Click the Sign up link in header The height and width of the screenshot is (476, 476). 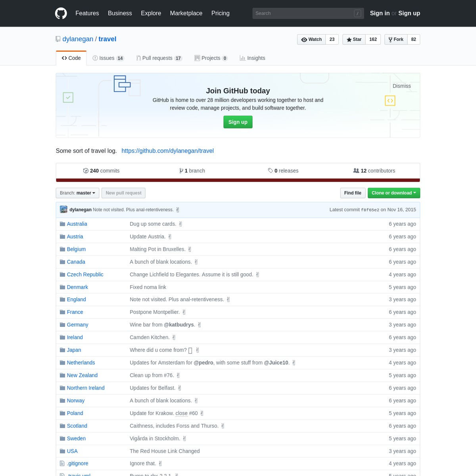pyautogui.click(x=409, y=13)
